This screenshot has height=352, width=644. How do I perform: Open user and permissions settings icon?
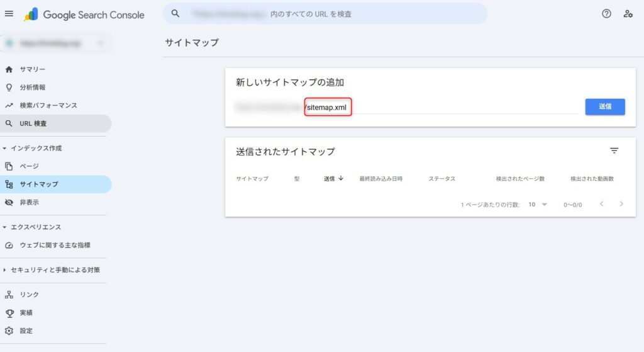628,14
